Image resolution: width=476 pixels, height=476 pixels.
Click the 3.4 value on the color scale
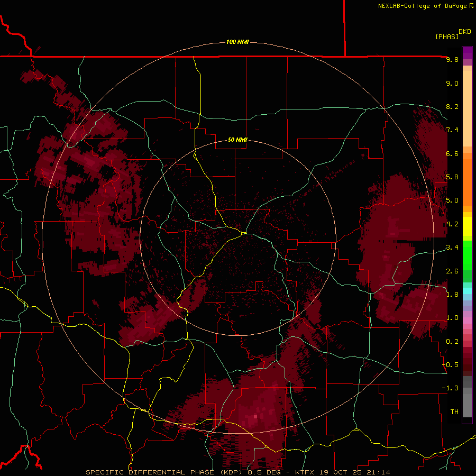click(x=452, y=248)
